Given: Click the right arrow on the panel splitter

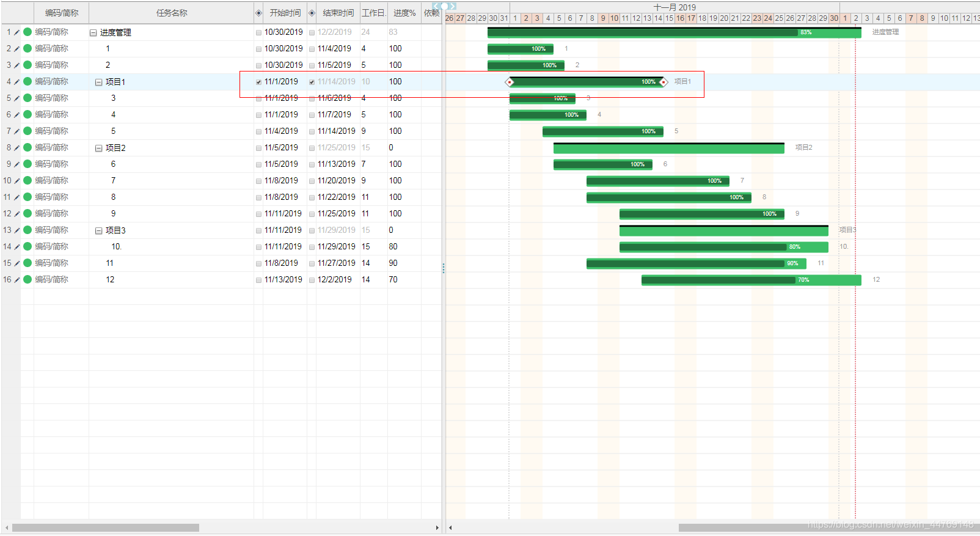Looking at the screenshot, I should tap(453, 6).
